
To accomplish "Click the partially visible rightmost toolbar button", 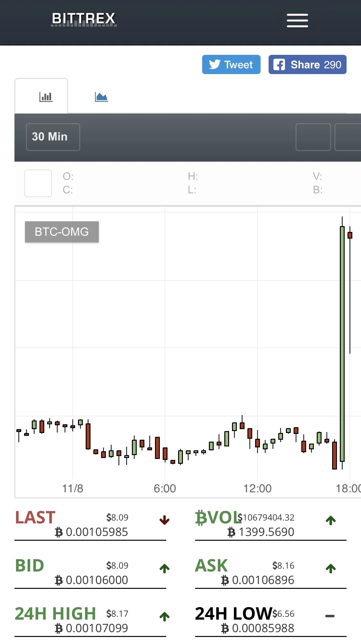I will tap(348, 137).
